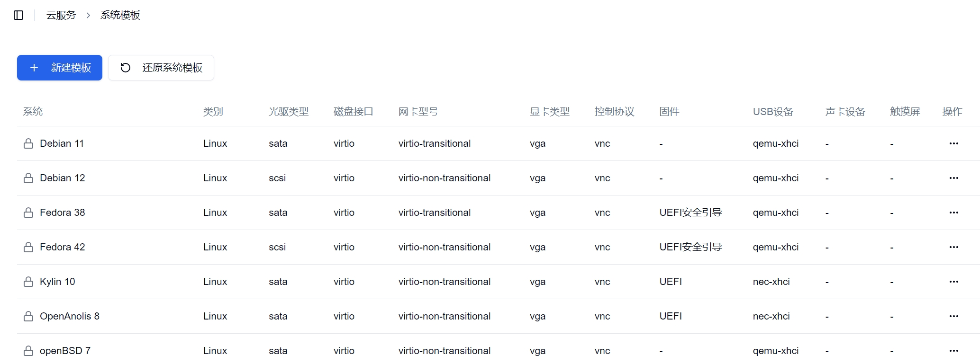
Task: Toggle the sidebar panel icon
Action: click(18, 15)
